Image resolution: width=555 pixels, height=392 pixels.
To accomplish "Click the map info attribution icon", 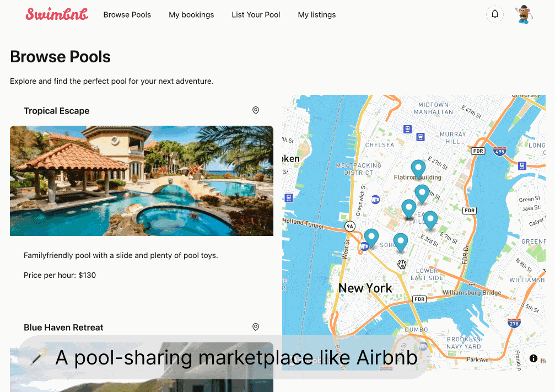I will [x=534, y=358].
